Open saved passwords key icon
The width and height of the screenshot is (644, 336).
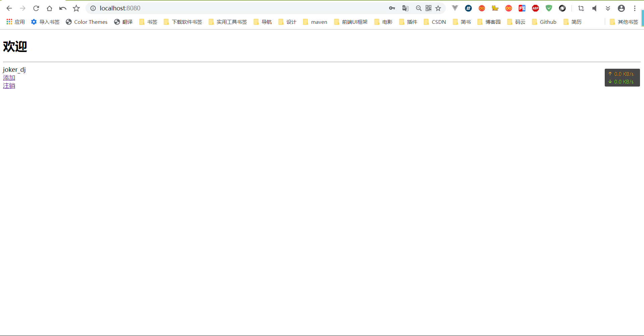(392, 8)
